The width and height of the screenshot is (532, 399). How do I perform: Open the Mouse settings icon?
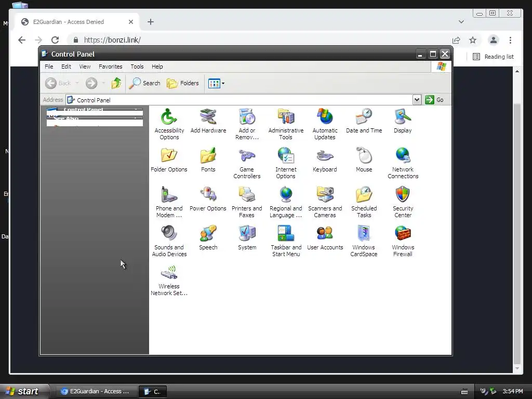[x=364, y=160]
